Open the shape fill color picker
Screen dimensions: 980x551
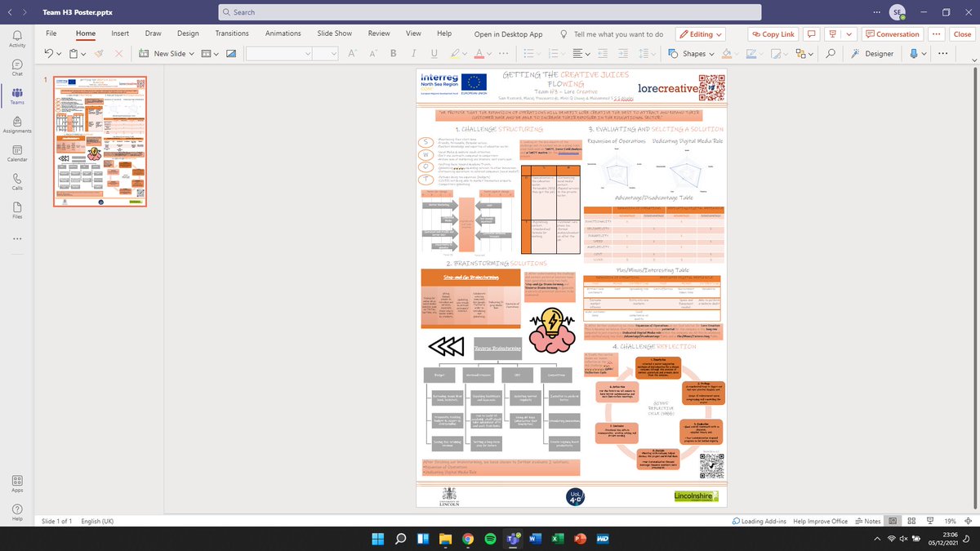(728, 53)
